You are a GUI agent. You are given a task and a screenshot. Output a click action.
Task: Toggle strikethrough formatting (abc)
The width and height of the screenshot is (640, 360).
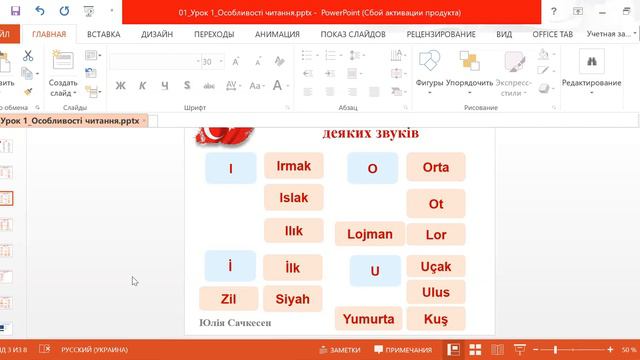tap(209, 86)
